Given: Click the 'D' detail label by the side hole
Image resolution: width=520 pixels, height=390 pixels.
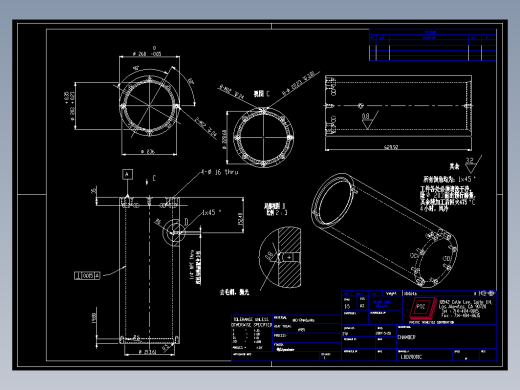Looking at the screenshot, I should tap(186, 222).
